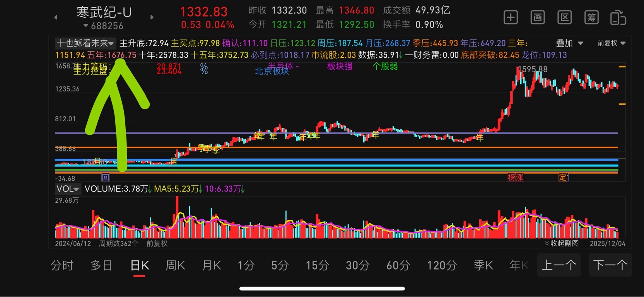The width and height of the screenshot is (644, 297).
Task: Open the 叠加 overlay dropdown
Action: 569,43
